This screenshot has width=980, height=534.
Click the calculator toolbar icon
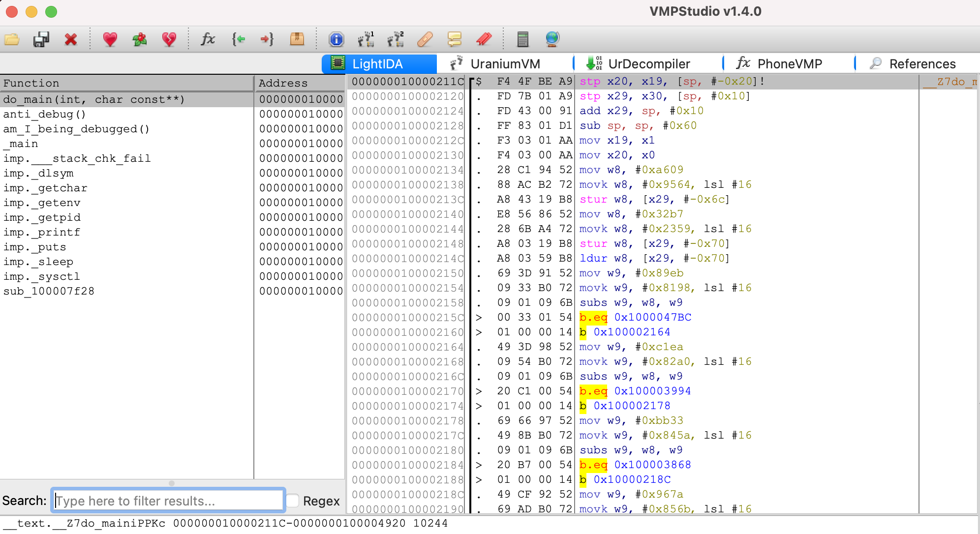click(522, 39)
